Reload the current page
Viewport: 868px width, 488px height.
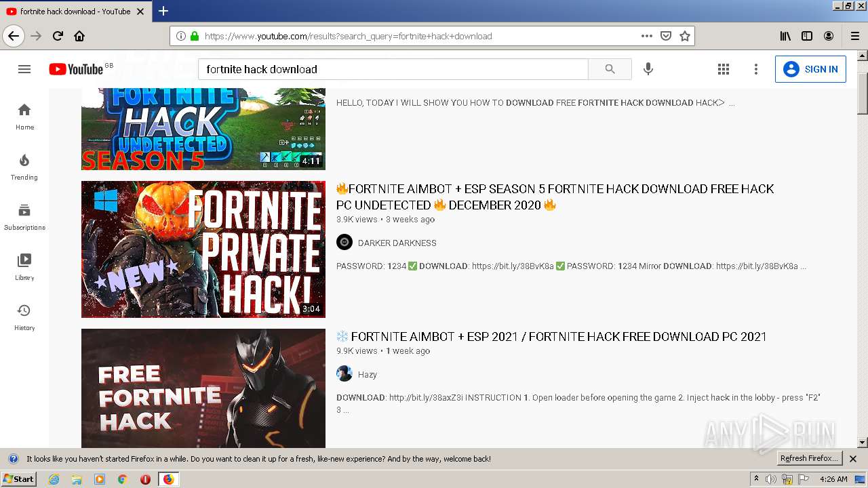[x=58, y=36]
